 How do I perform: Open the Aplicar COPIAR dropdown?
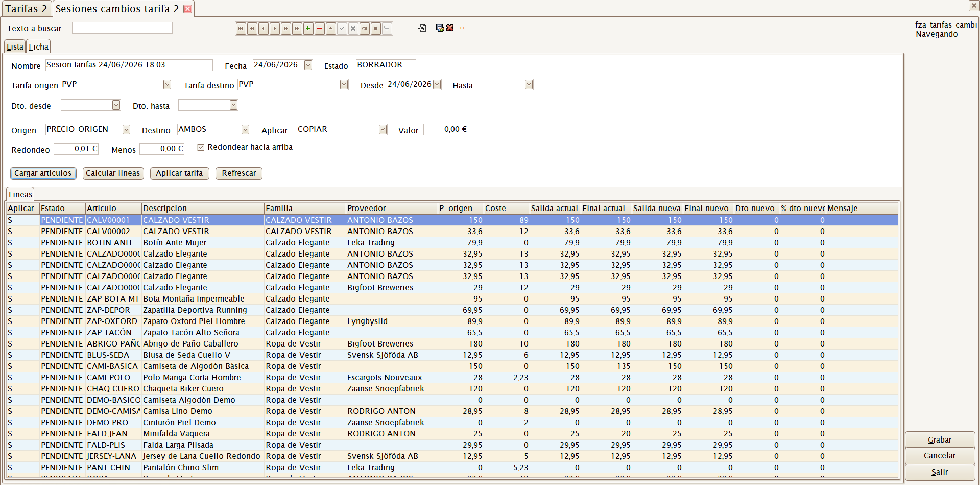point(383,129)
